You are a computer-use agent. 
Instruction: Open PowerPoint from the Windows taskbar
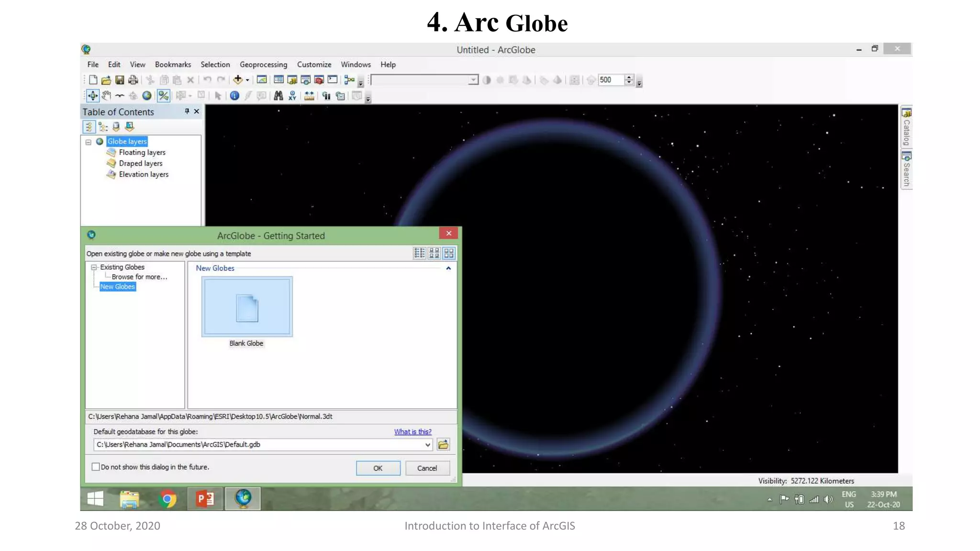205,499
